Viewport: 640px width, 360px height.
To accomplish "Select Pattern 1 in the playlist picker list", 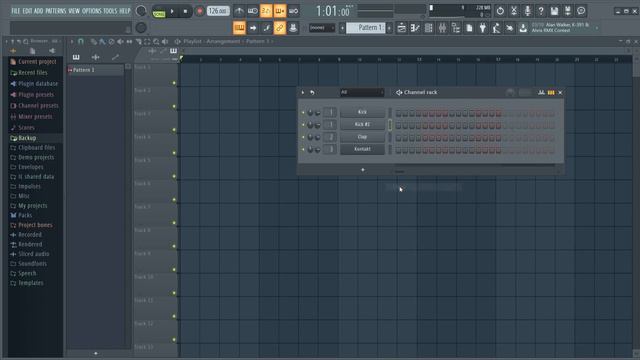I will click(95, 70).
